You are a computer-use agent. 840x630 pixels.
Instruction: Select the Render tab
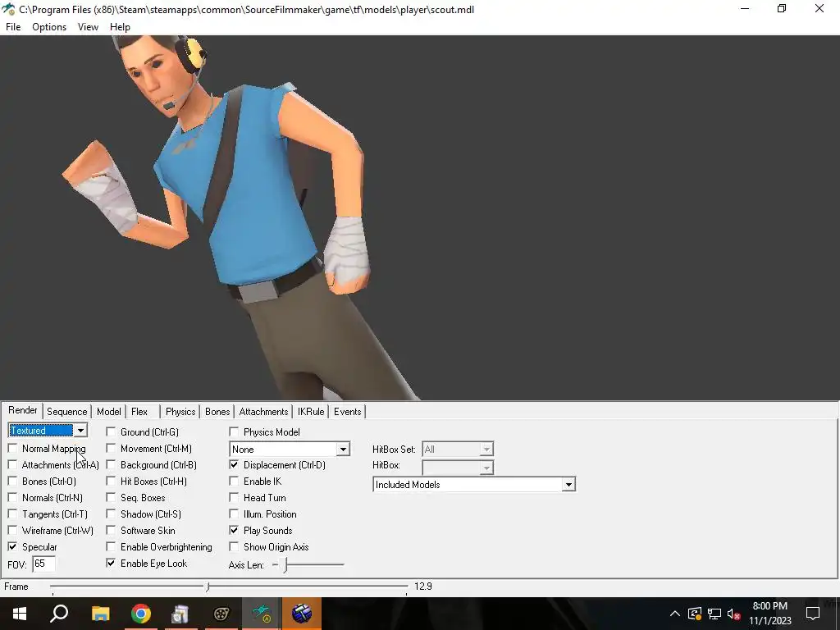(22, 410)
